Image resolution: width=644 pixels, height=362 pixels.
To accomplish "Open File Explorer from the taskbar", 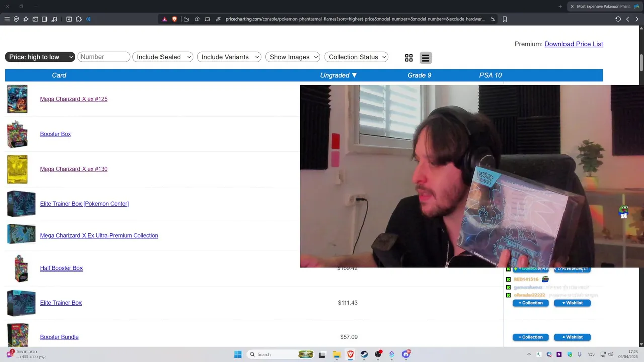I will point(336,354).
